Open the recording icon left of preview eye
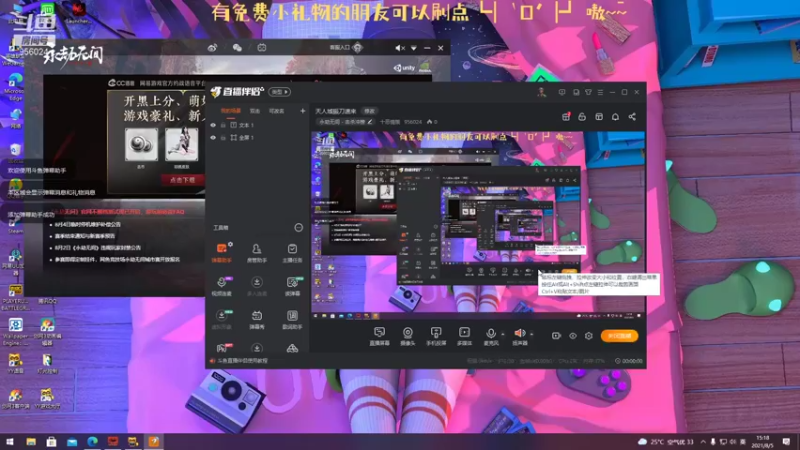The height and width of the screenshot is (450, 800). tap(556, 336)
